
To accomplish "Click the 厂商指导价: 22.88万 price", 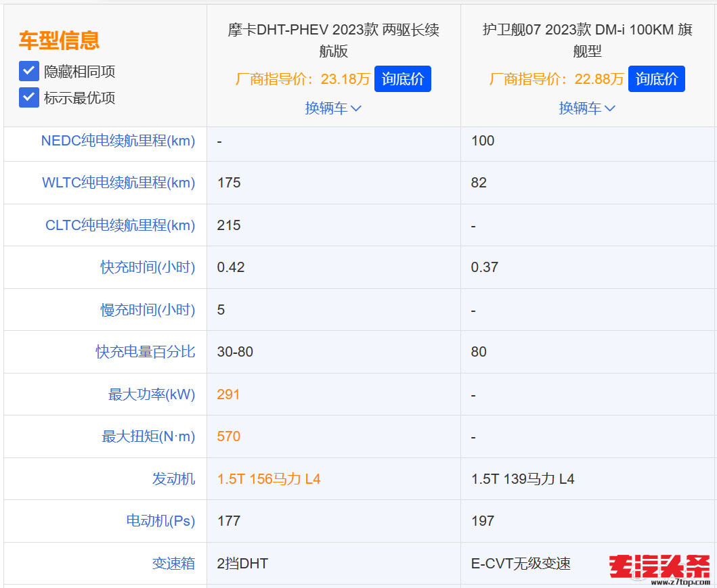I will pyautogui.click(x=557, y=79).
